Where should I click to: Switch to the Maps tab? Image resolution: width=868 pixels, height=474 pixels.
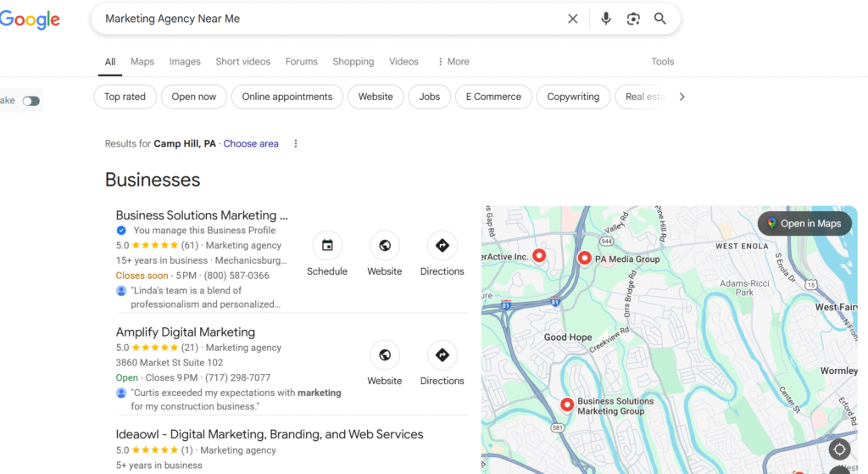142,61
